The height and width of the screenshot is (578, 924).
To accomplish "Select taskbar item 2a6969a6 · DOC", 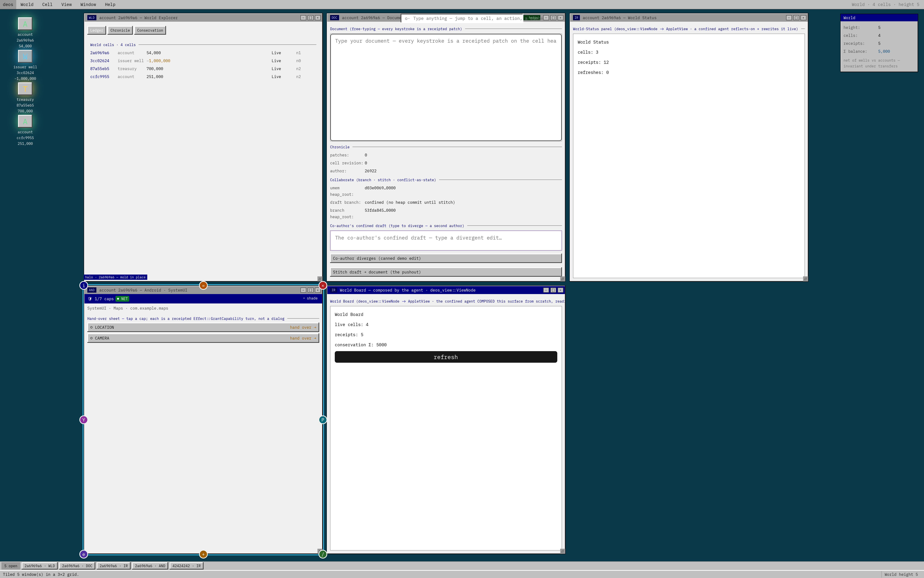I will 77,566.
